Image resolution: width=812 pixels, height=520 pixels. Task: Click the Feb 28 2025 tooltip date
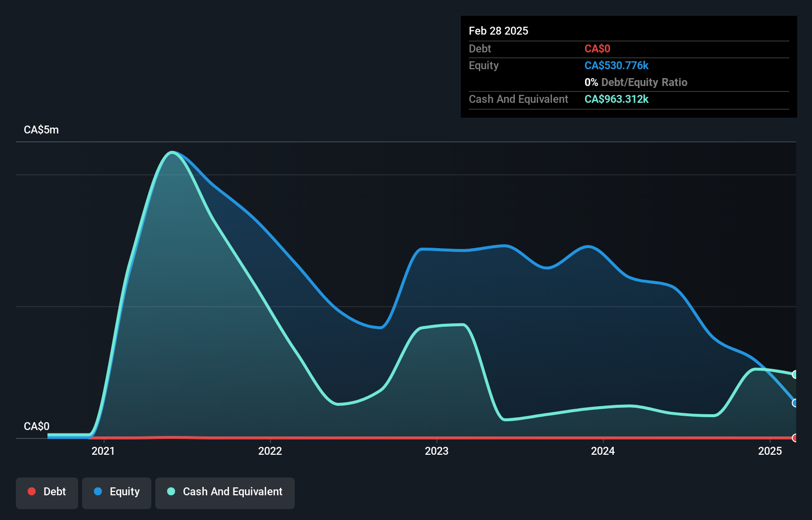click(498, 31)
